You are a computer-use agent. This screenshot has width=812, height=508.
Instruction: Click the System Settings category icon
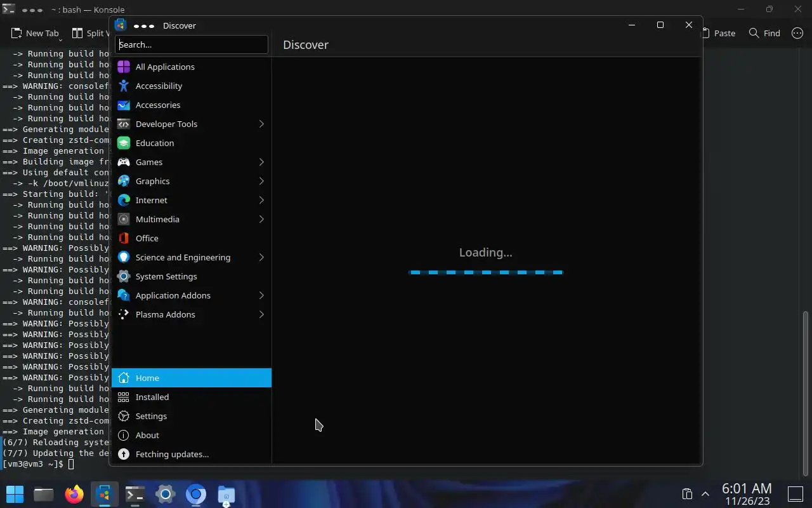click(x=124, y=276)
